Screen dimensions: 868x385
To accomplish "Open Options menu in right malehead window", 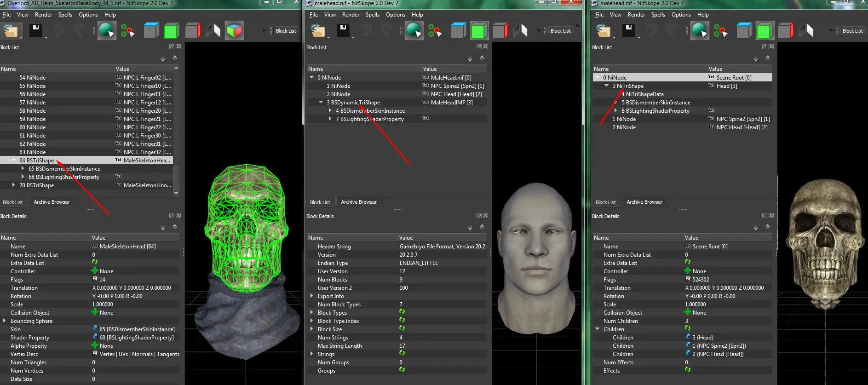I will [681, 15].
